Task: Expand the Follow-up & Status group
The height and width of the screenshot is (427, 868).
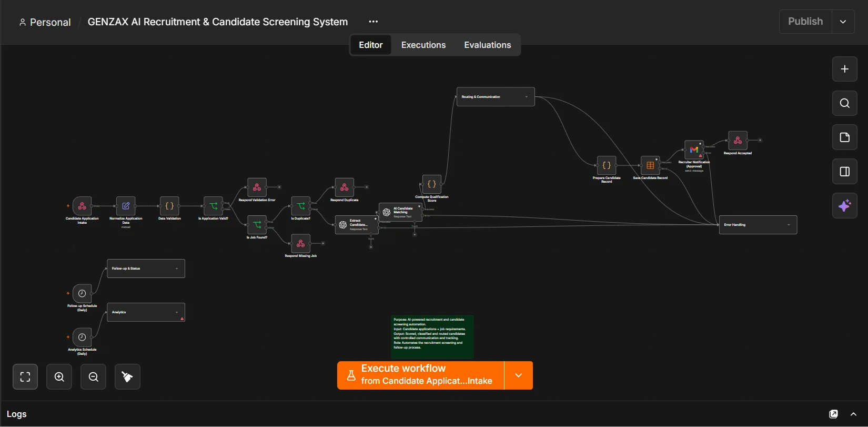Action: pos(176,269)
